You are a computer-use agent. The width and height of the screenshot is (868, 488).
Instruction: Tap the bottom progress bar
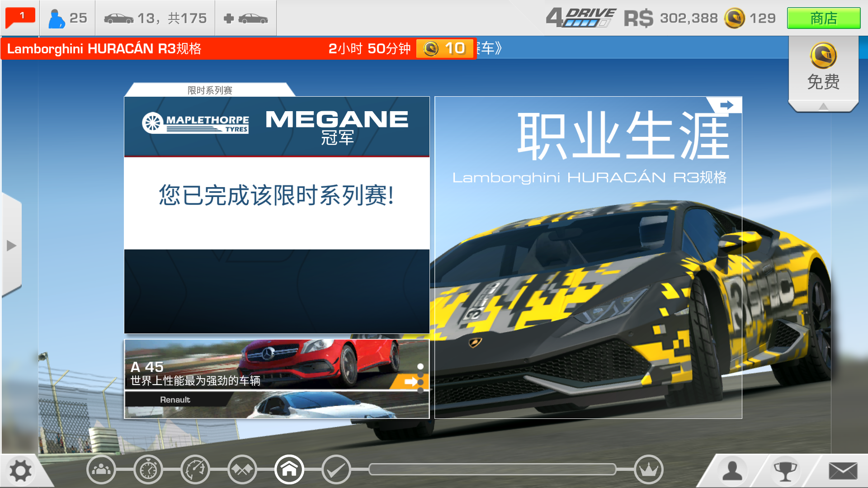(493, 469)
